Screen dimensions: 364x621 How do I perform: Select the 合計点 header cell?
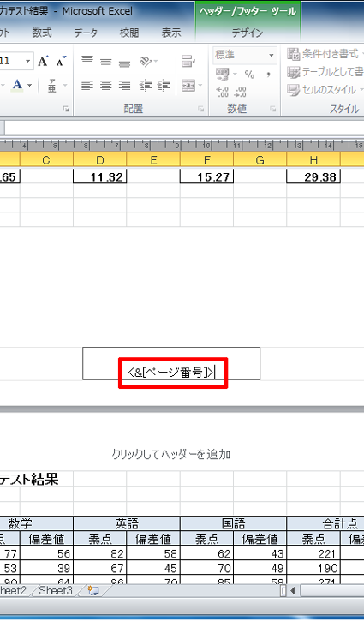pyautogui.click(x=325, y=524)
